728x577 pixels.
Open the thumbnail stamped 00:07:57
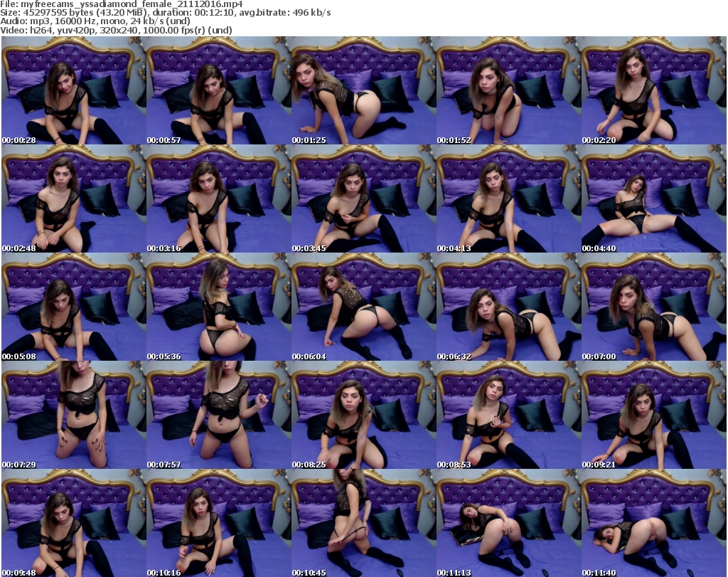click(219, 415)
